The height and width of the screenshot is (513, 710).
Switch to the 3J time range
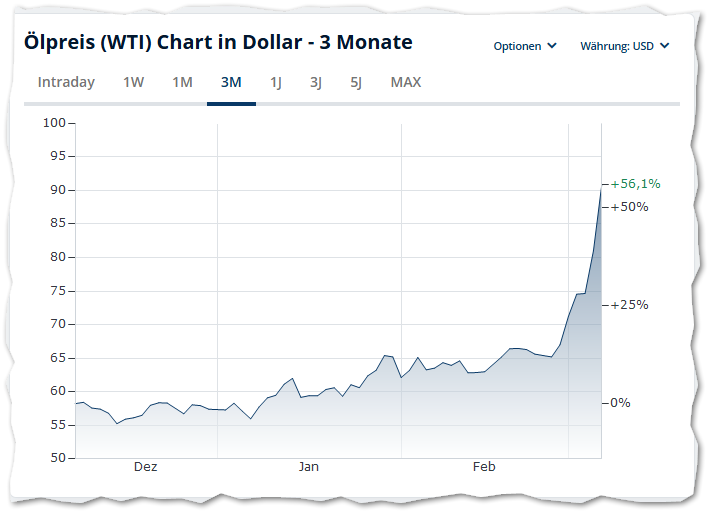316,82
